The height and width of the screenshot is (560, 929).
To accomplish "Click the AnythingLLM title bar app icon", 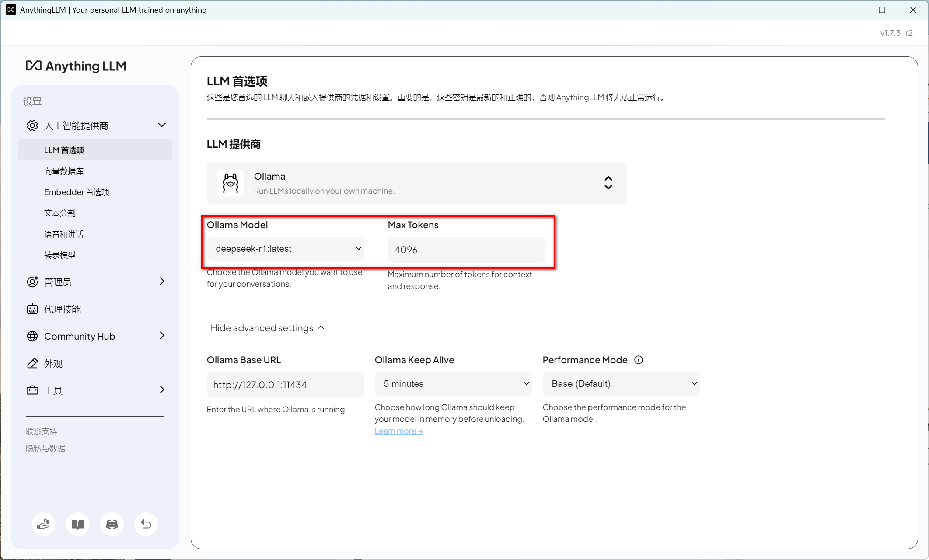I will click(x=11, y=10).
